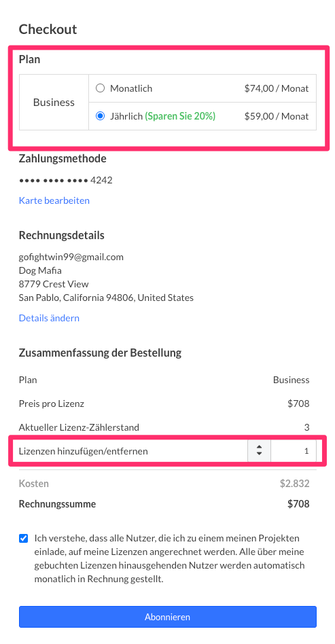
Task: Open the Details ändern link
Action: coord(49,318)
